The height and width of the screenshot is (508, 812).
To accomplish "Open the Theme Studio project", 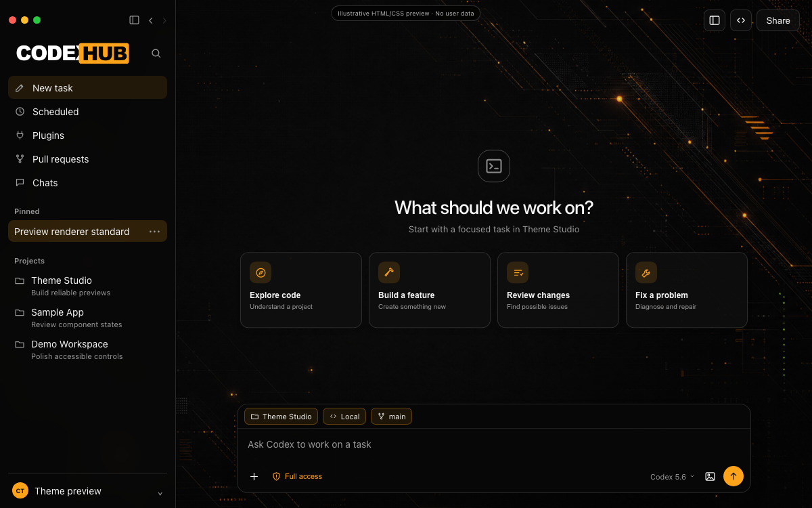I will [x=87, y=286].
